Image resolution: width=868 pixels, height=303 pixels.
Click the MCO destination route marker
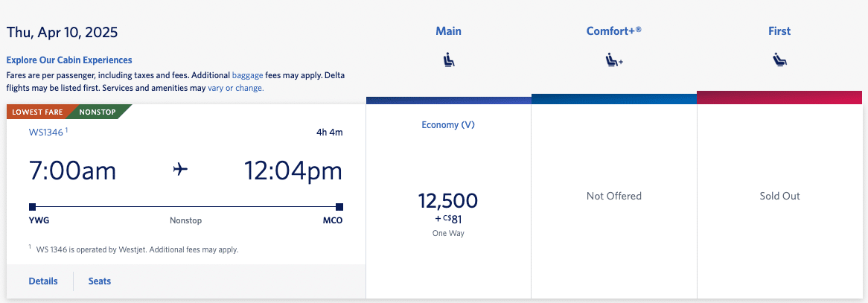click(339, 207)
